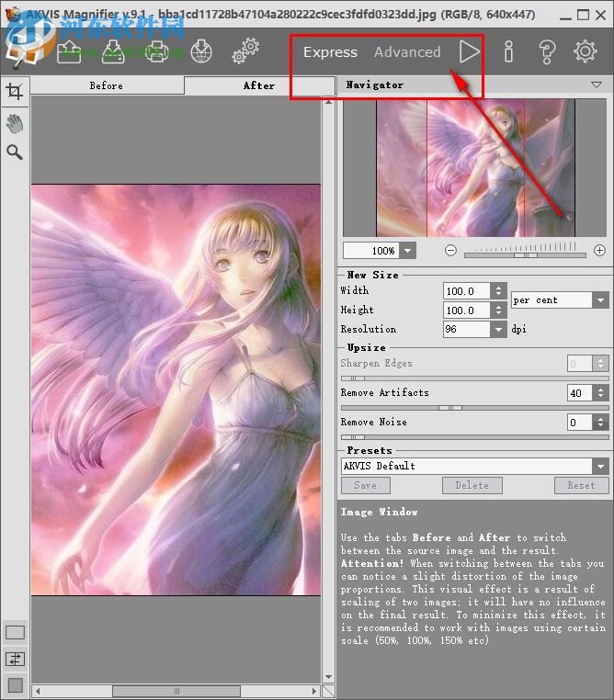Screen dimensions: 614x700
Task: Select the Crop tool
Action: [x=15, y=91]
